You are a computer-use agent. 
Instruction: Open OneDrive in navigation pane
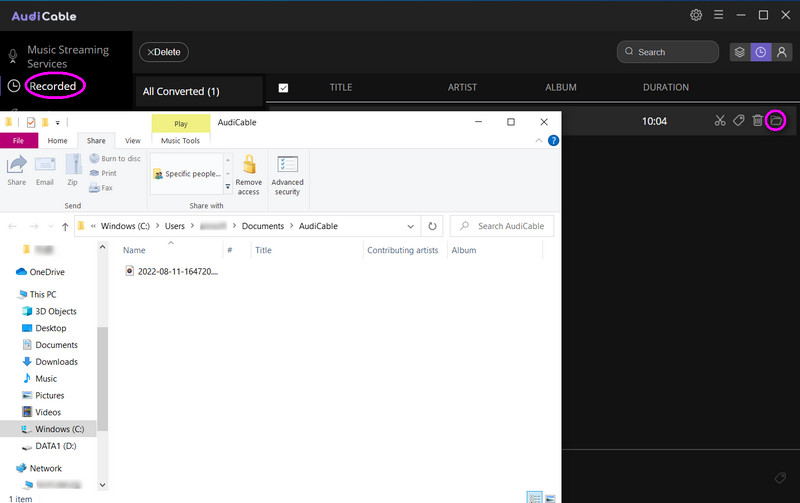click(41, 272)
